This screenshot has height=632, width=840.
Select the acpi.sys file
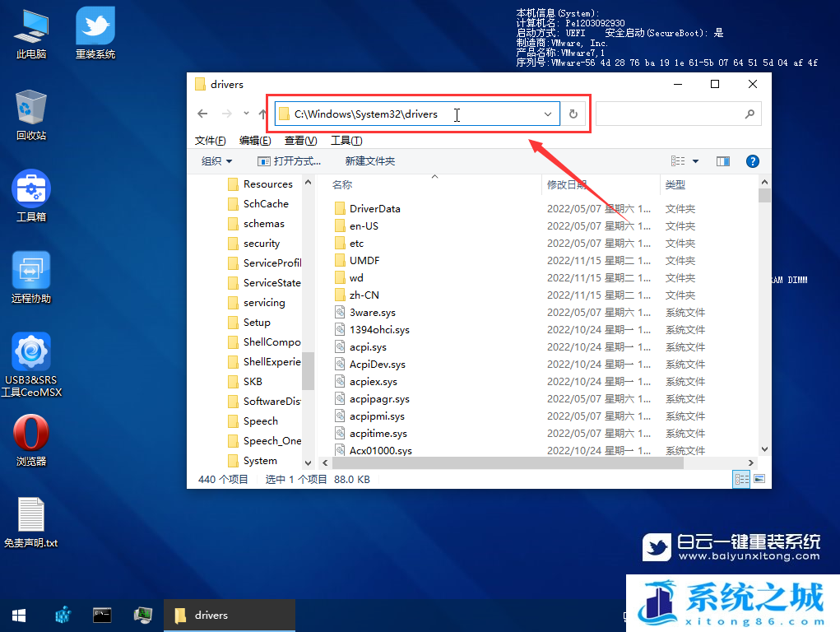tap(368, 346)
